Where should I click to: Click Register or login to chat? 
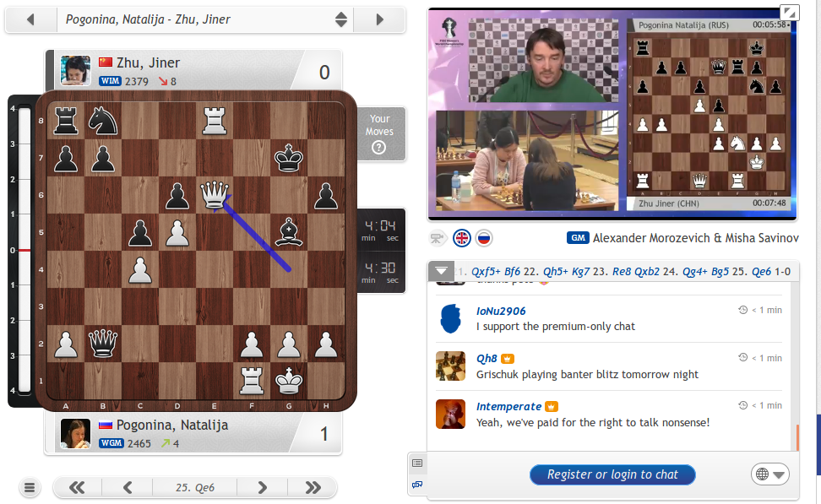pos(612,474)
